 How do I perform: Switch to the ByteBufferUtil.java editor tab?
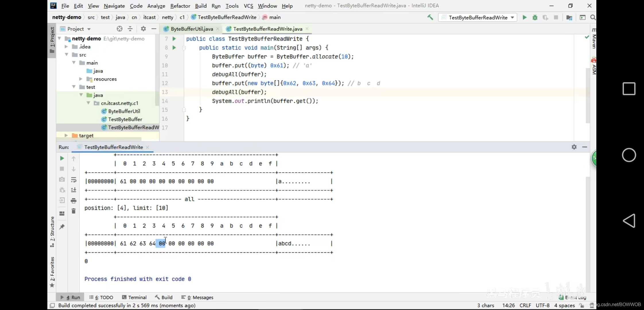pos(191,29)
